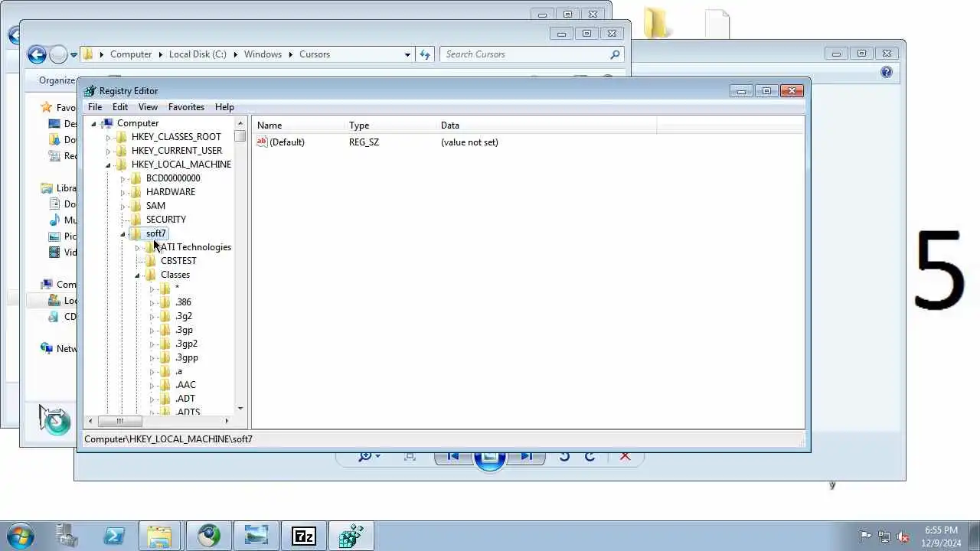
Task: Click Windows in the Explorer breadcrumb path
Action: coord(263,54)
